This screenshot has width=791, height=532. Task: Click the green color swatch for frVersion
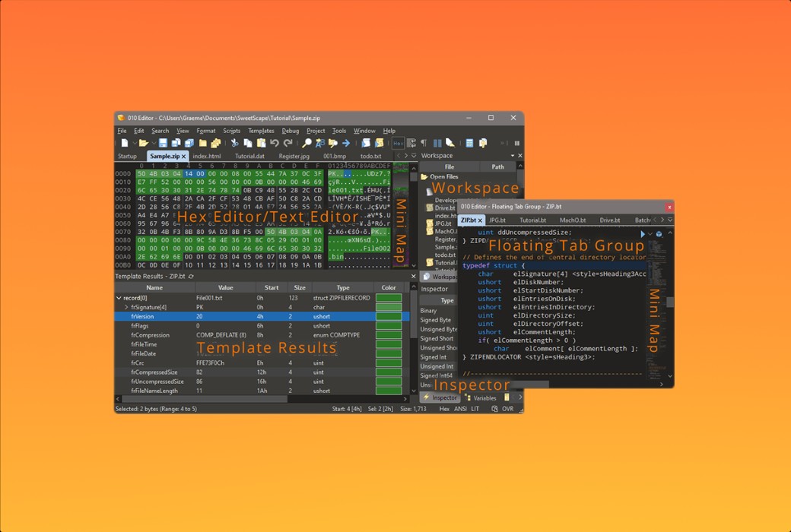(389, 316)
